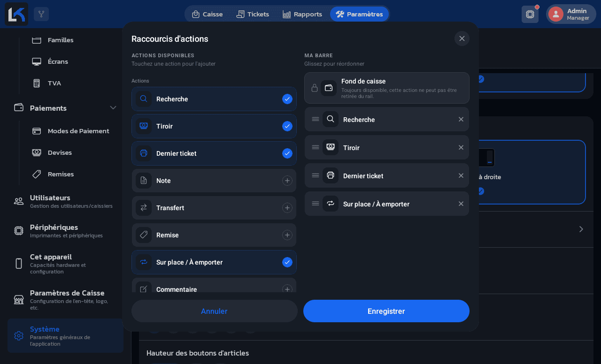Image resolution: width=601 pixels, height=364 pixels.
Task: Select the Paramètres tab
Action: tap(359, 14)
